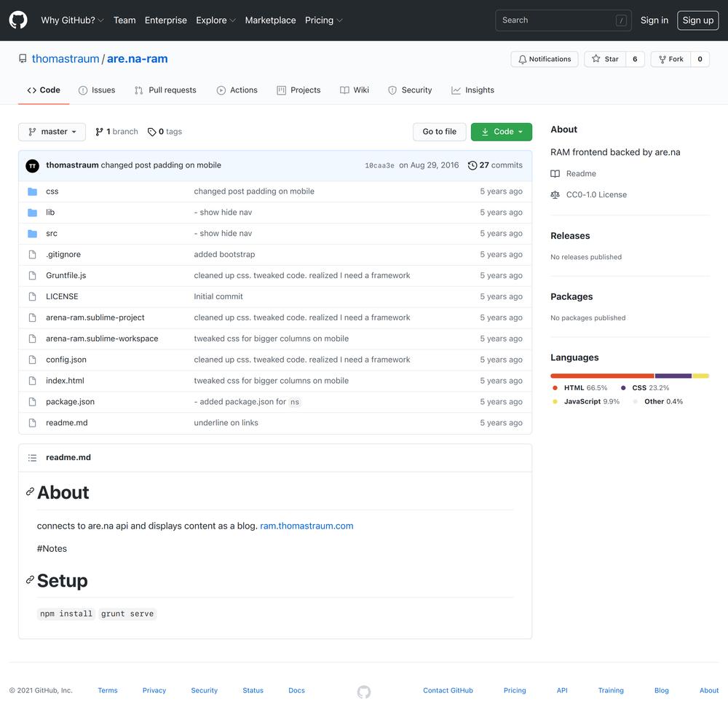Viewport: 728px width, 728px height.
Task: Click the GitHub logo in the header
Action: click(18, 20)
